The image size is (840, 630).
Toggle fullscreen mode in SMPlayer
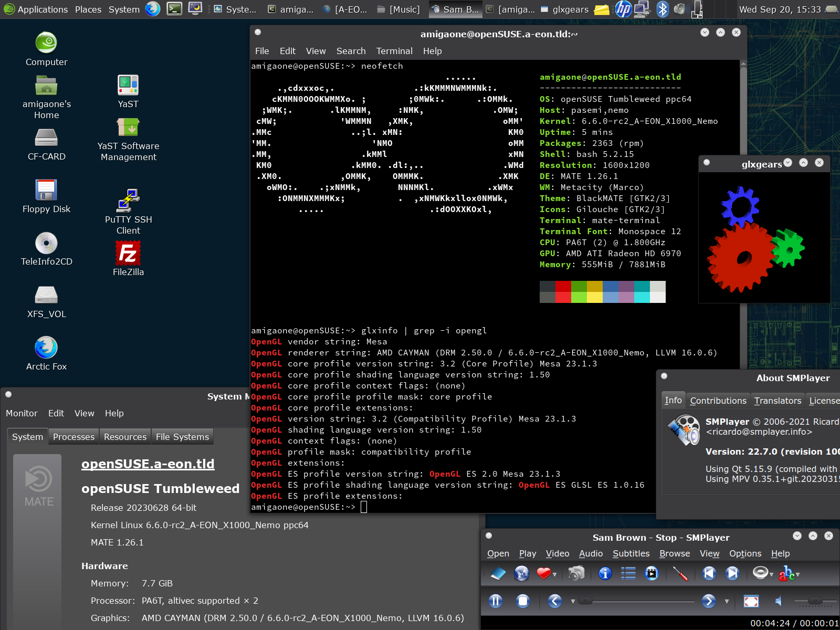751,601
